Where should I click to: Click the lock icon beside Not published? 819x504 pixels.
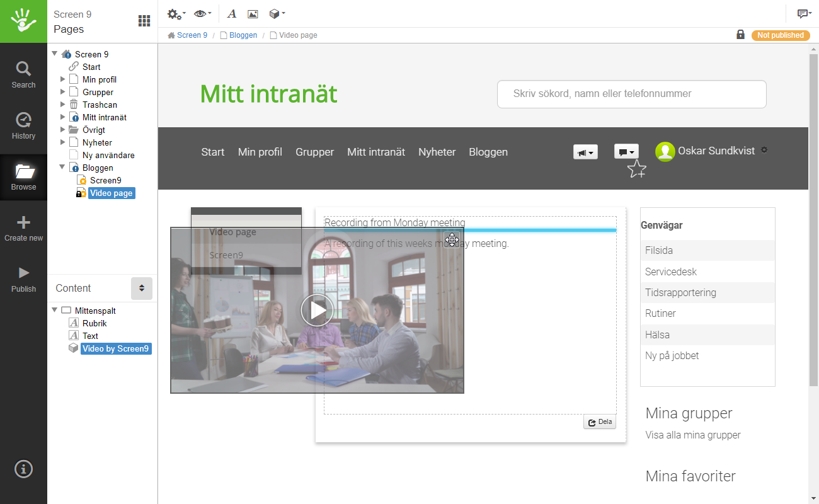pos(740,35)
